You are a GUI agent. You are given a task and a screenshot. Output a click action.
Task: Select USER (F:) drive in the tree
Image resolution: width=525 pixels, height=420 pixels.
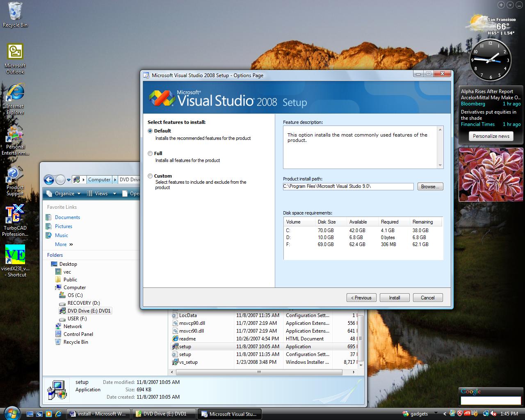coord(77,319)
